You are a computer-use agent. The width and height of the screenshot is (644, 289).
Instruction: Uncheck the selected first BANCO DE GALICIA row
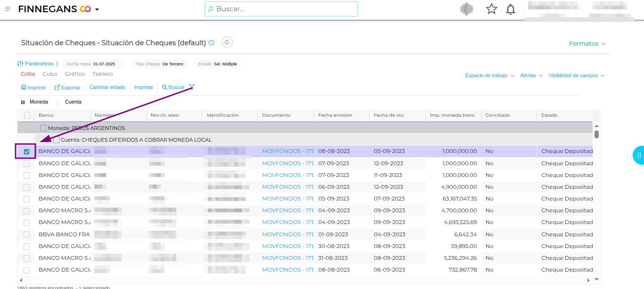tap(26, 152)
